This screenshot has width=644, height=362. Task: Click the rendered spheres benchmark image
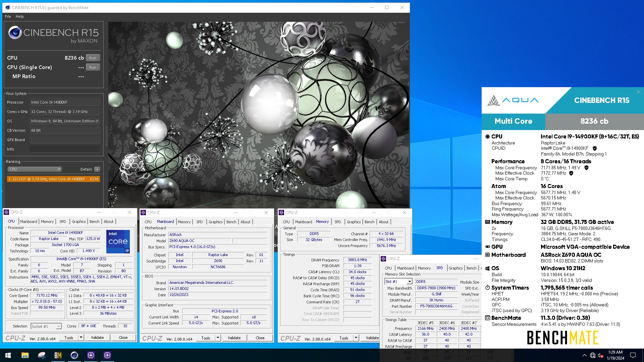pos(259,115)
